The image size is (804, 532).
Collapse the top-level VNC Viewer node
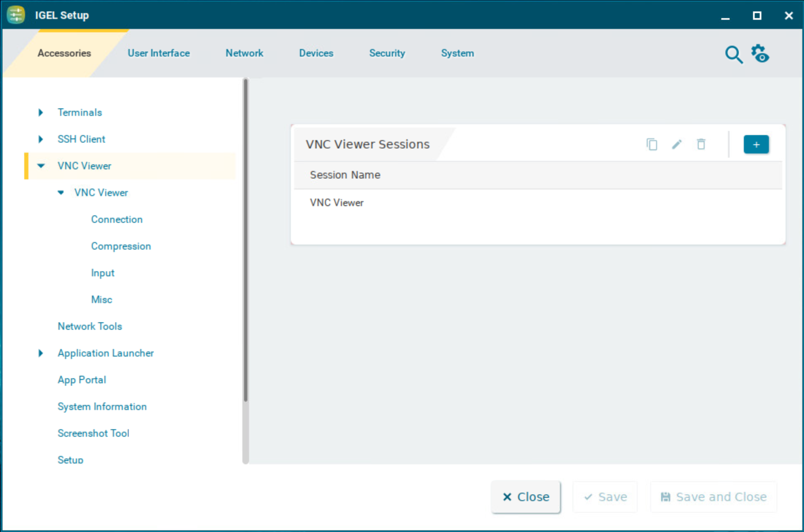click(x=41, y=166)
